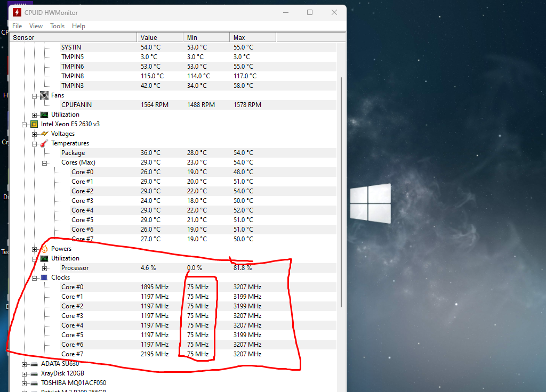This screenshot has width=546, height=392.
Task: Click the Max column header
Action: pos(253,37)
